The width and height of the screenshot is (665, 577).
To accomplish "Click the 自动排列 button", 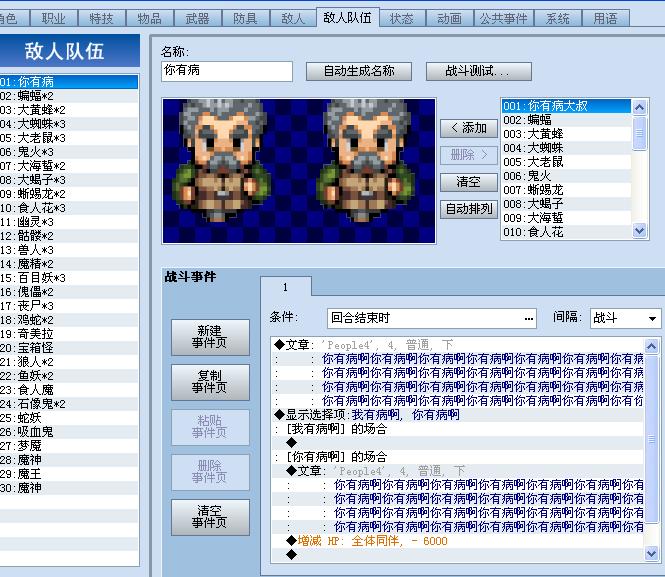I will coord(469,209).
